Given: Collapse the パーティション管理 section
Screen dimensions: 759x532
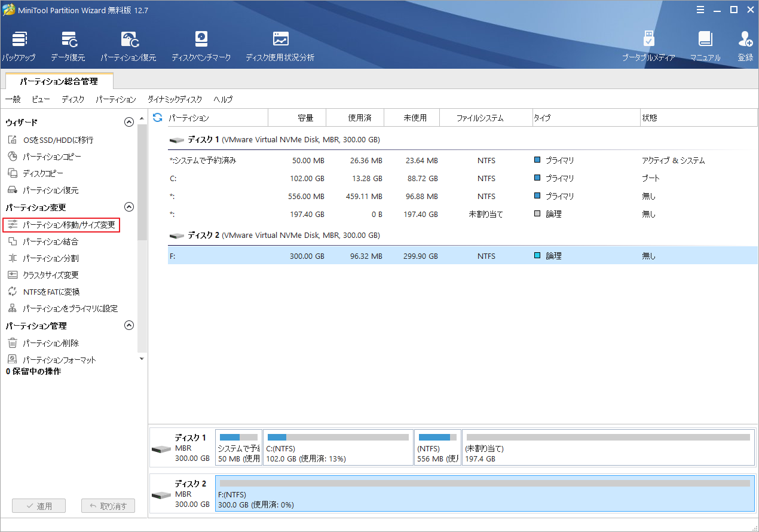Looking at the screenshot, I should (x=128, y=325).
